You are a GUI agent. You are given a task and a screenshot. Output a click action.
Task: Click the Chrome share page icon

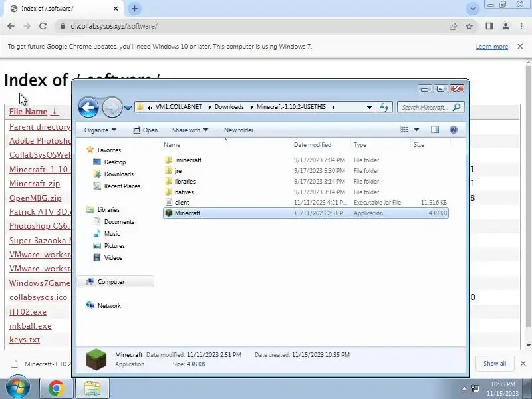point(453,26)
